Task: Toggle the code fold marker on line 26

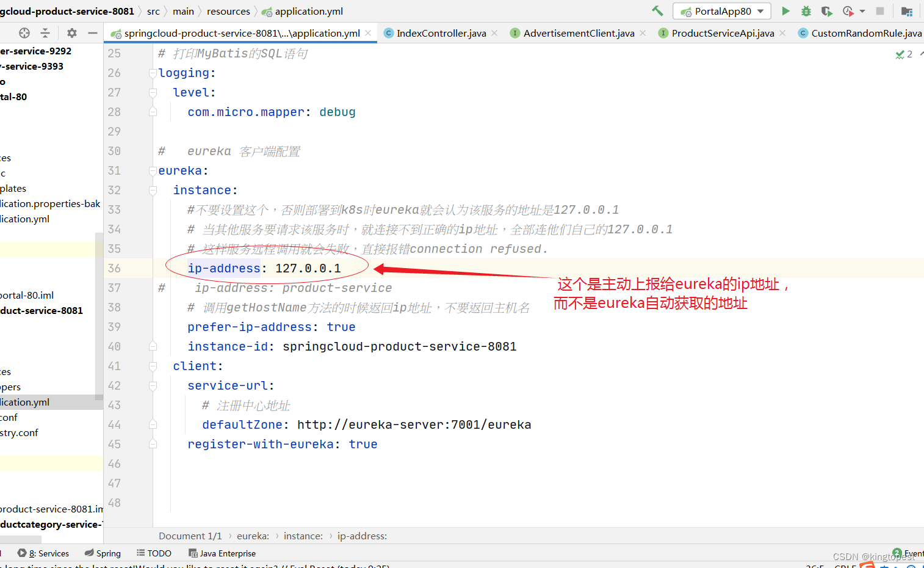Action: click(152, 73)
